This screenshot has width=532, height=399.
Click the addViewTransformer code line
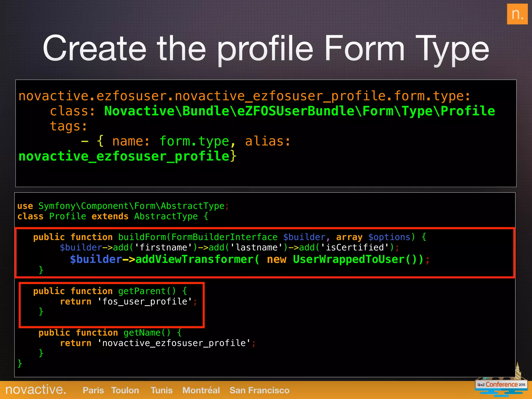click(x=249, y=259)
